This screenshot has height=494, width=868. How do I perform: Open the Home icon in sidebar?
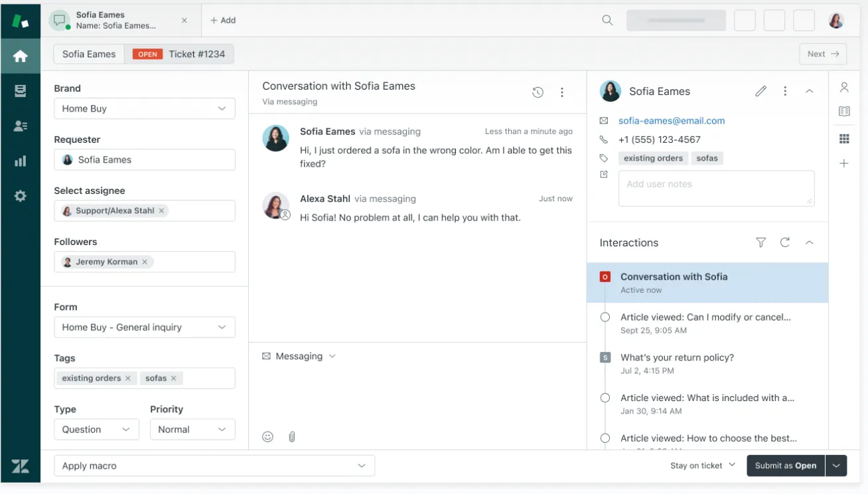click(x=21, y=56)
